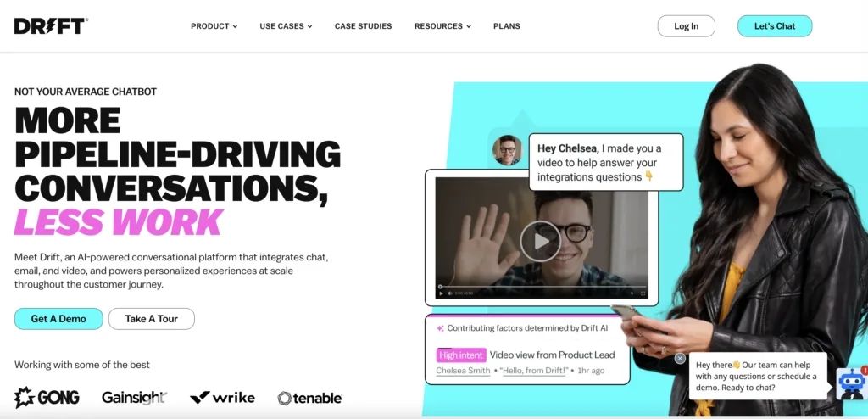The image size is (868, 419).
Task: Click the Tenable logo
Action: pos(309,398)
